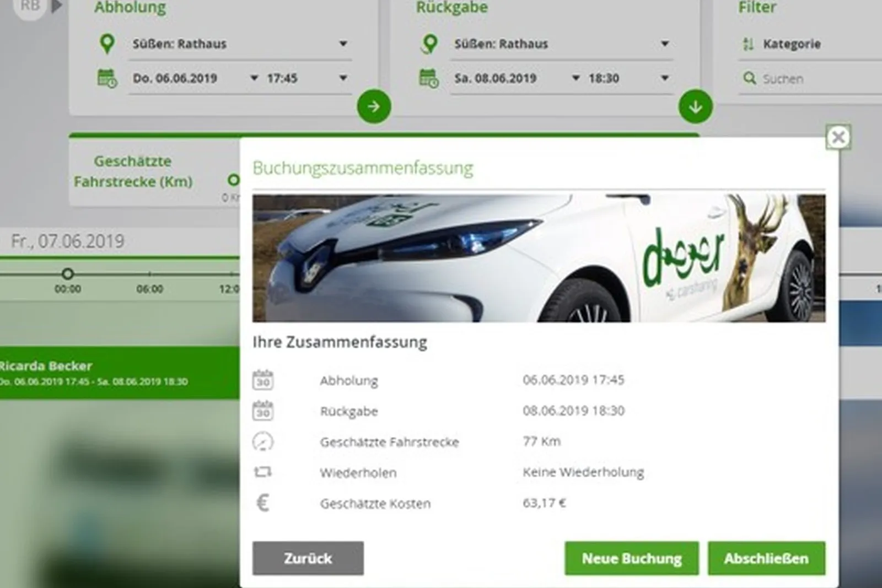The width and height of the screenshot is (882, 588).
Task: Click the Kategorie filter option
Action: click(792, 44)
